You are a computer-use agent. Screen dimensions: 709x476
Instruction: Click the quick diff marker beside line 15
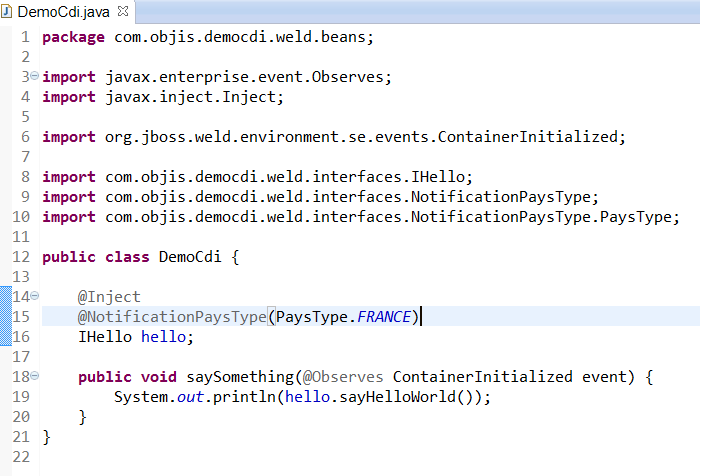5,317
